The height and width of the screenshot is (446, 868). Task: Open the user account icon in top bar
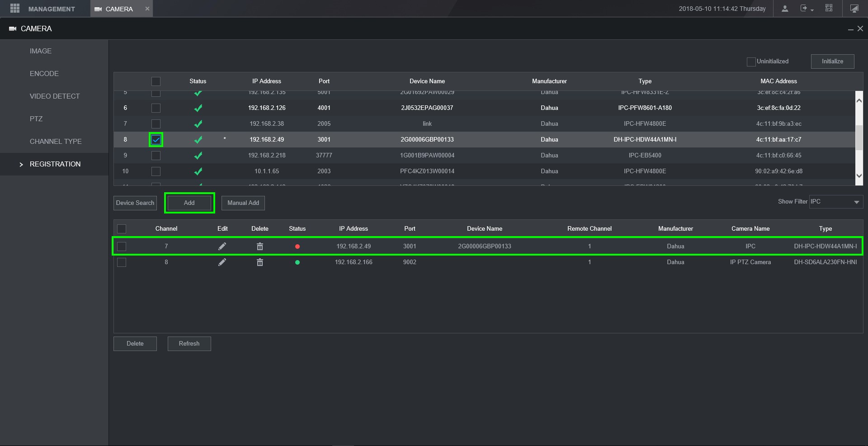click(x=785, y=9)
